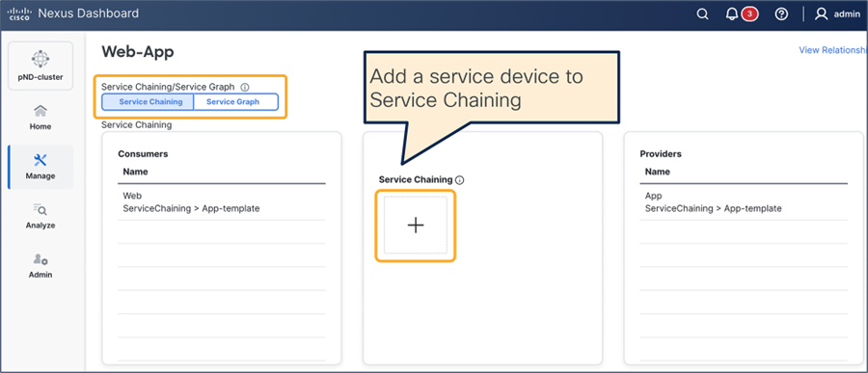
Task: Click the Web-App page title
Action: coord(137,52)
